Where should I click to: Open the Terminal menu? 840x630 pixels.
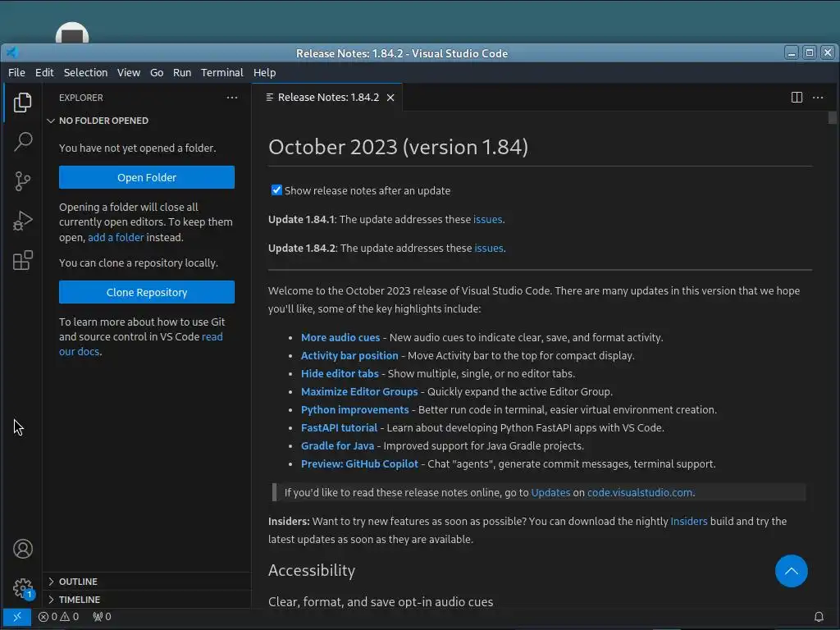coord(221,72)
